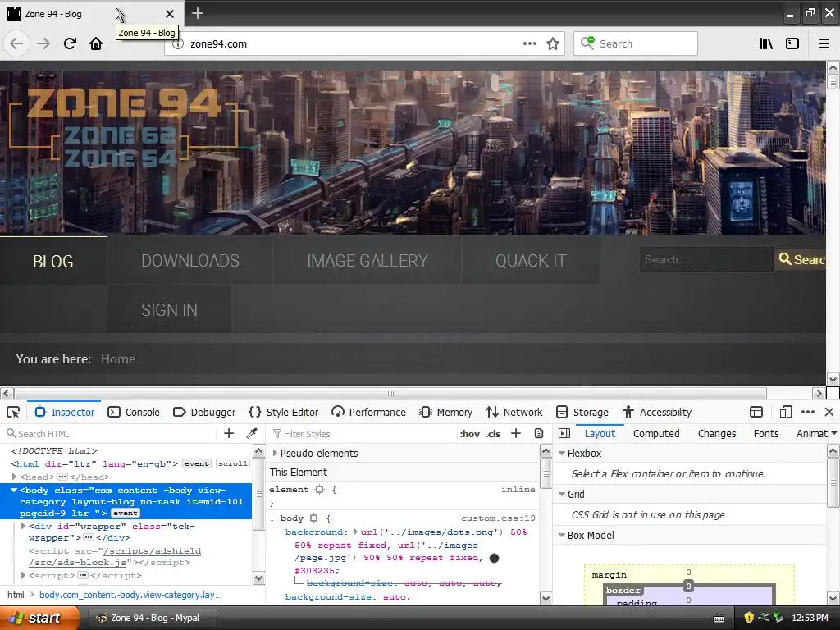Switch to the Debugger panel
840x630 pixels.
point(204,412)
